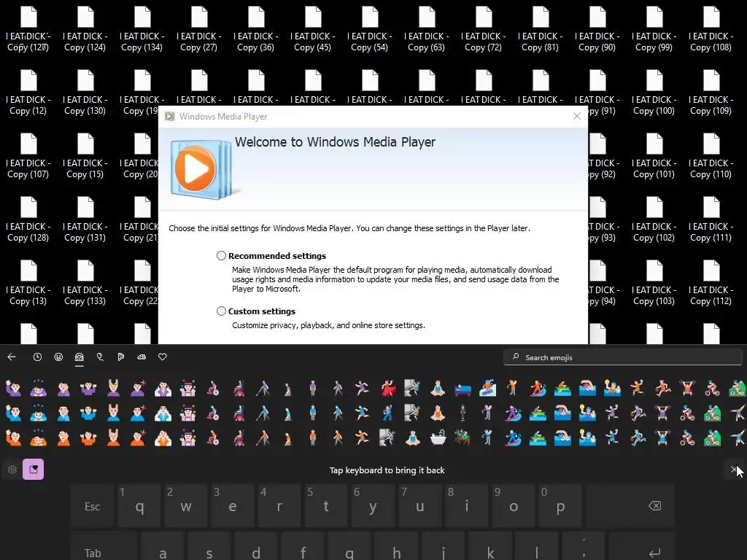The width and height of the screenshot is (747, 560).
Task: Click the Copy (112) file label
Action: pyautogui.click(x=711, y=295)
